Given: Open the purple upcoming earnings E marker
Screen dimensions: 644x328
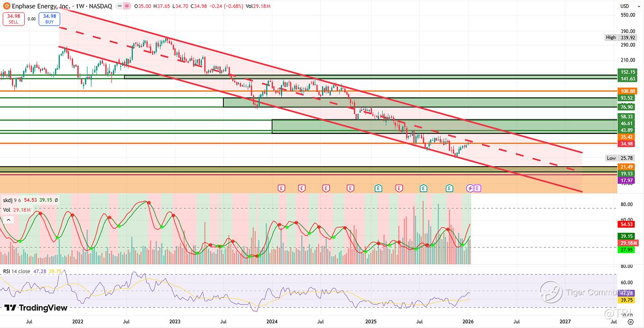Looking at the screenshot, I should tap(477, 188).
